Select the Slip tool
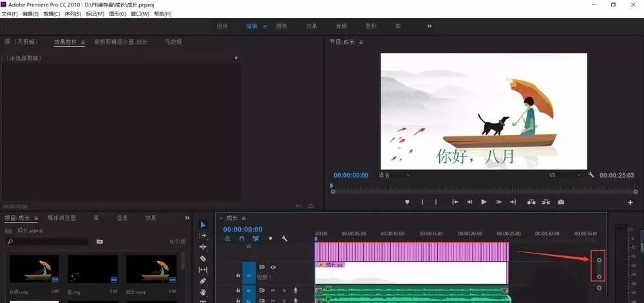Image resolution: width=644 pixels, height=303 pixels. [203, 270]
